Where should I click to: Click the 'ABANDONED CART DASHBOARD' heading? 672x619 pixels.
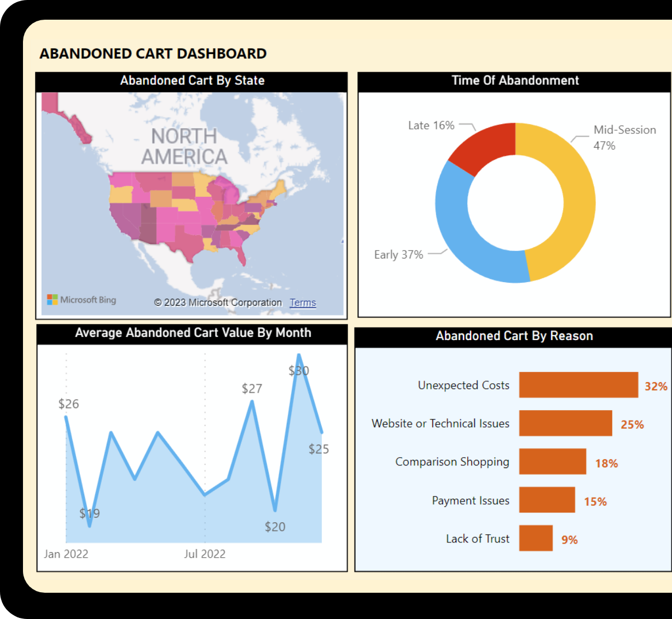[153, 54]
